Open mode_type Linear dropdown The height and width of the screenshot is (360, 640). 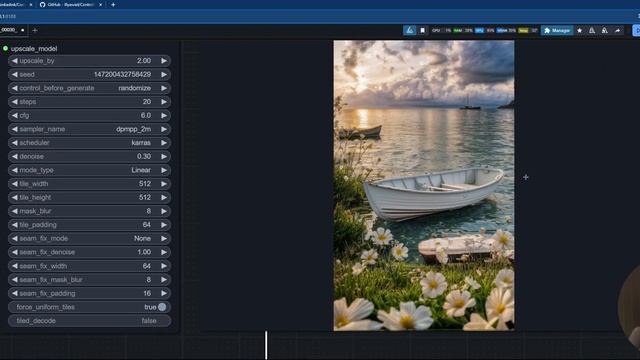(x=89, y=170)
